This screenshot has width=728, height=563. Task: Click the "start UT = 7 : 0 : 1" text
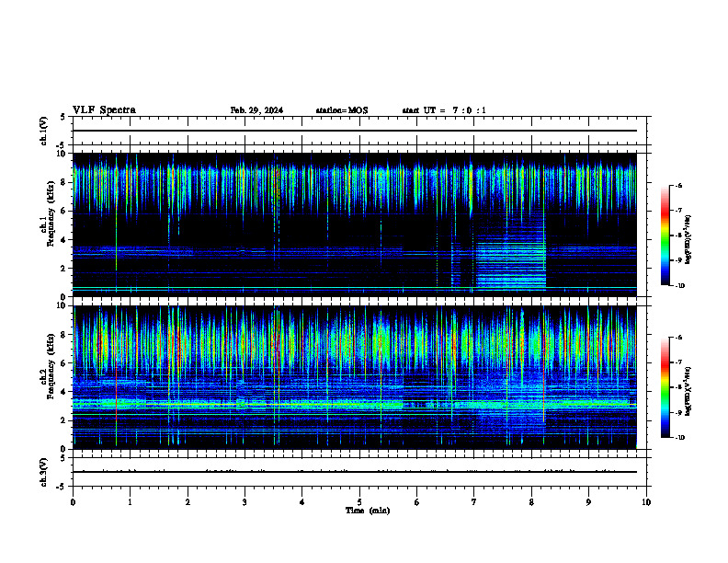coord(444,110)
